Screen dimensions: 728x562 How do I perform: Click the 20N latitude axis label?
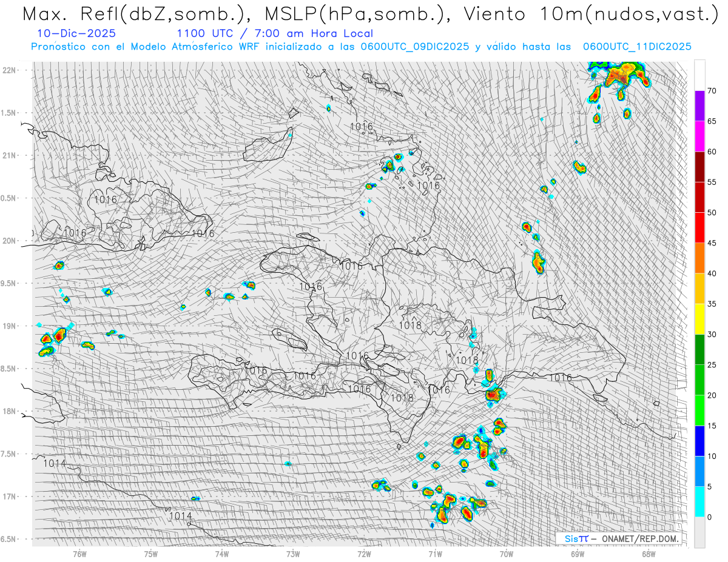point(9,241)
